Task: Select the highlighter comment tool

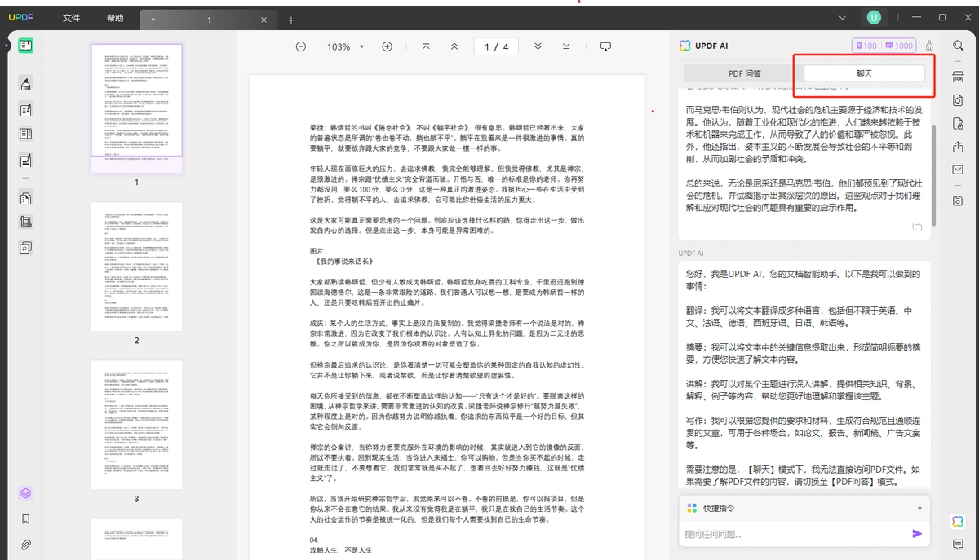Action: 25,84
